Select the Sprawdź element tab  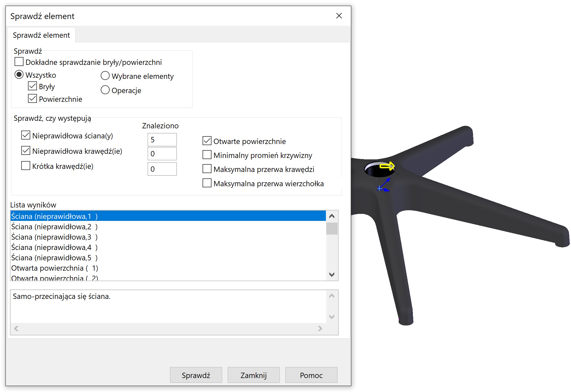[41, 35]
